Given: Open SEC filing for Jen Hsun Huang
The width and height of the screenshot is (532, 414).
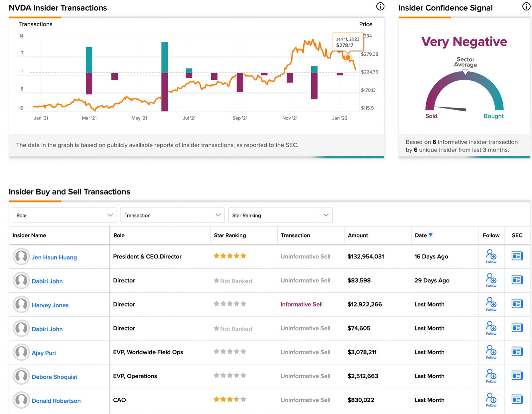Looking at the screenshot, I should pyautogui.click(x=517, y=256).
